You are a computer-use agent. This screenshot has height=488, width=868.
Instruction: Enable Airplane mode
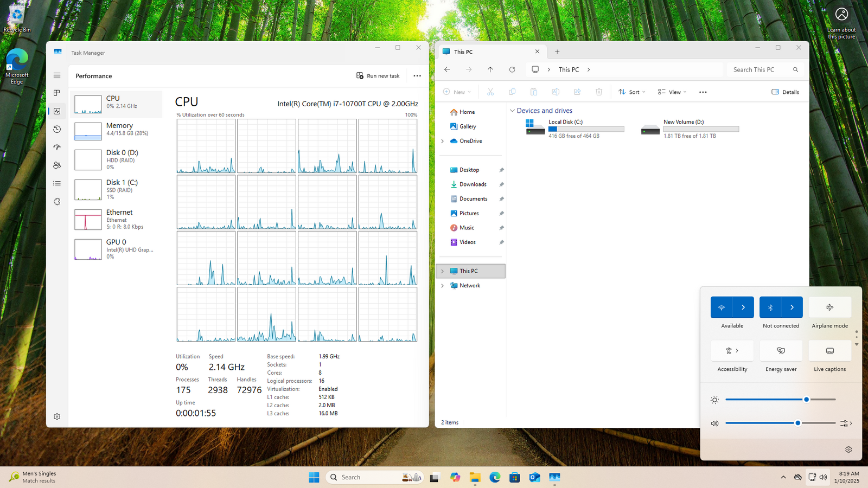point(829,307)
